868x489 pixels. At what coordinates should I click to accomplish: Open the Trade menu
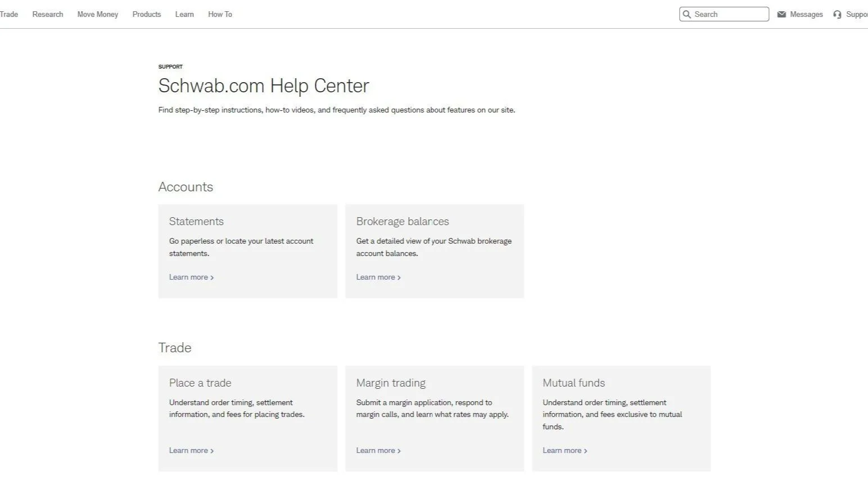pyautogui.click(x=9, y=14)
